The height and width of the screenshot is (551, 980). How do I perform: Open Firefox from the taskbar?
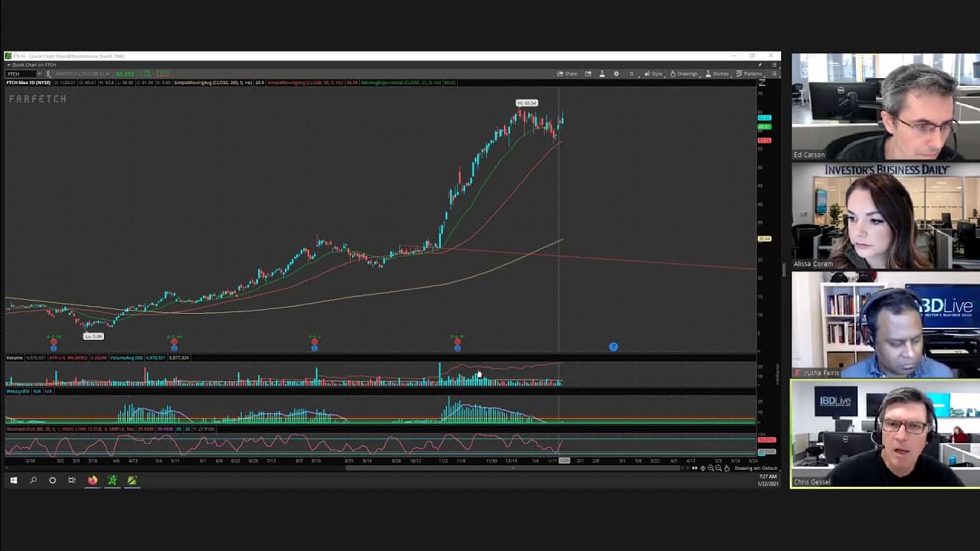93,481
